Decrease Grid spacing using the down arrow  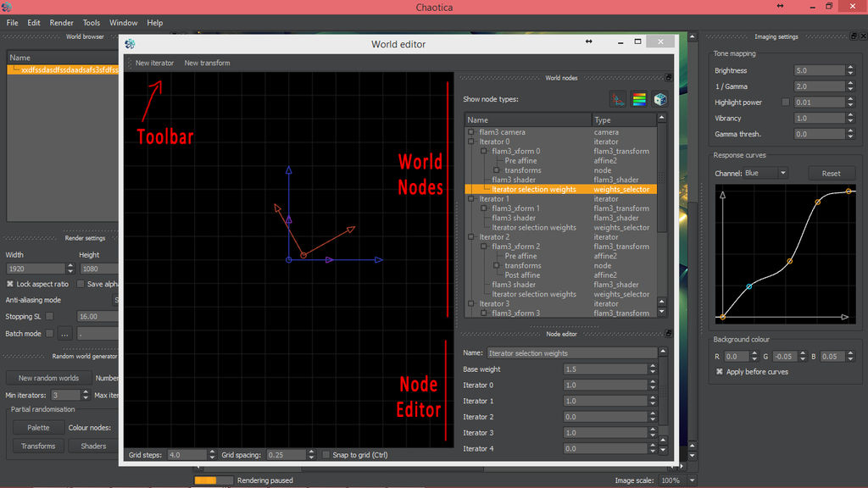tap(311, 457)
